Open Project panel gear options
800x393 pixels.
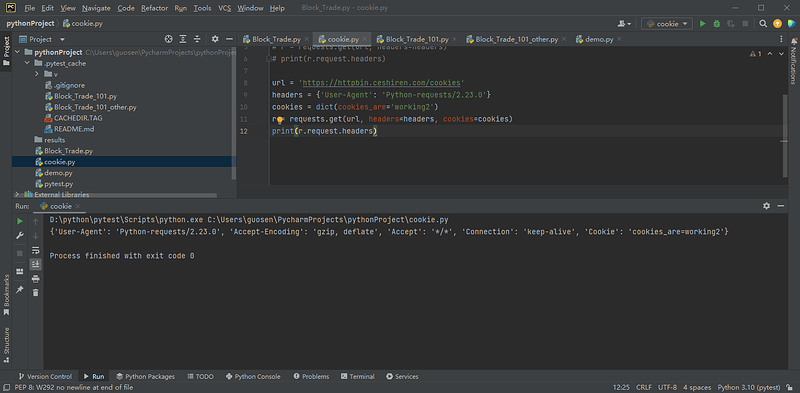click(215, 39)
